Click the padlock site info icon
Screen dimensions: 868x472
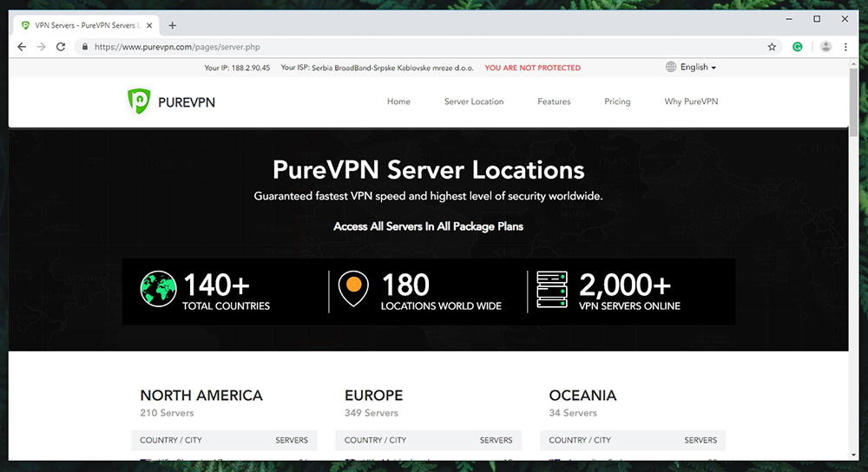(85, 47)
